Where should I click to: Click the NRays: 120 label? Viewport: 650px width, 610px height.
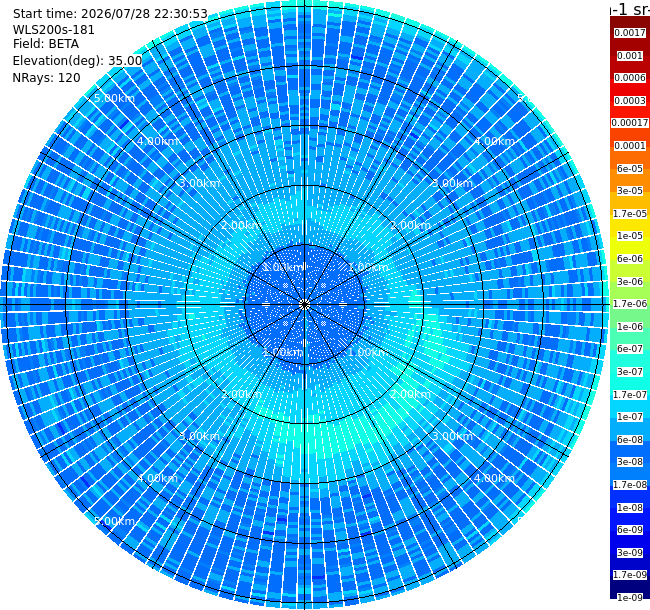coord(46,77)
